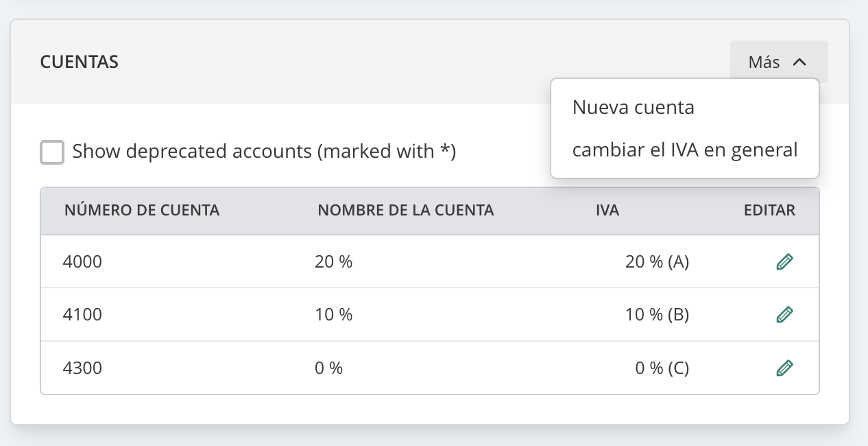This screenshot has height=446, width=868.
Task: Click the NOMBRE DE LA CUENTA column header
Action: (x=406, y=211)
